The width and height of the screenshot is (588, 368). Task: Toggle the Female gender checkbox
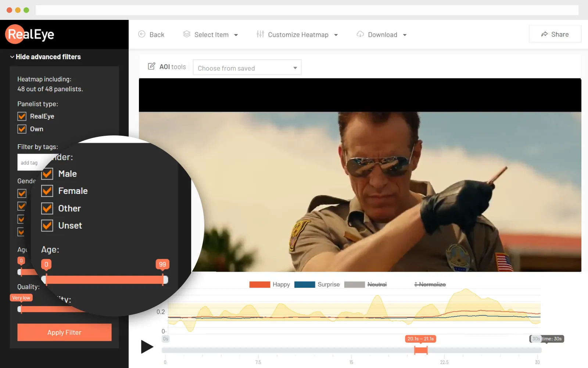[x=47, y=191]
